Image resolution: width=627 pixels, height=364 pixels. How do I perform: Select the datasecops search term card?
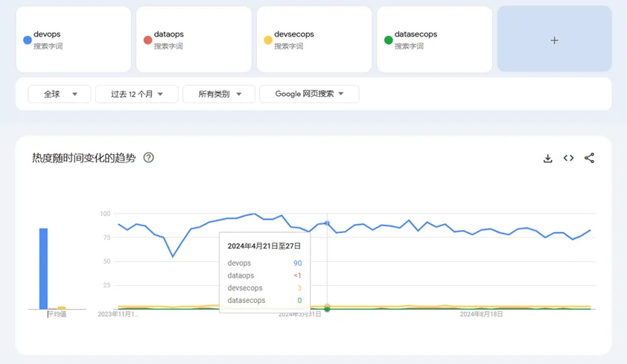pyautogui.click(x=434, y=39)
